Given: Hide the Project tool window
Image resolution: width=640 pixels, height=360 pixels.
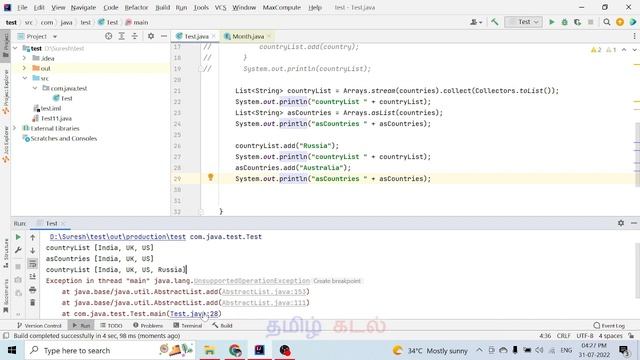Looking at the screenshot, I should point(164,36).
